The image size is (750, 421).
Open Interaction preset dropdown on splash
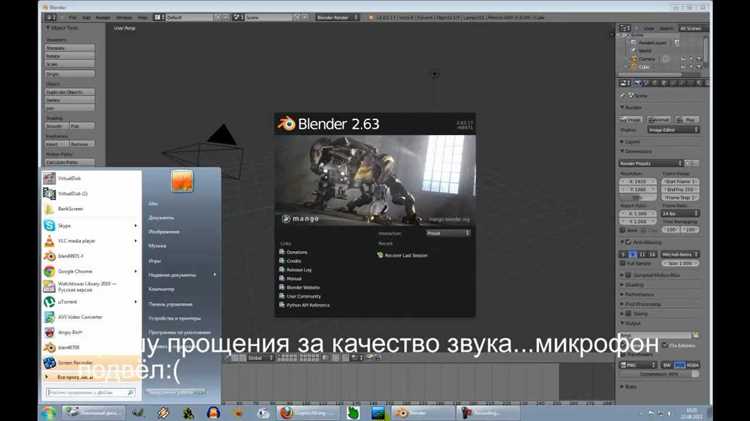(x=449, y=233)
